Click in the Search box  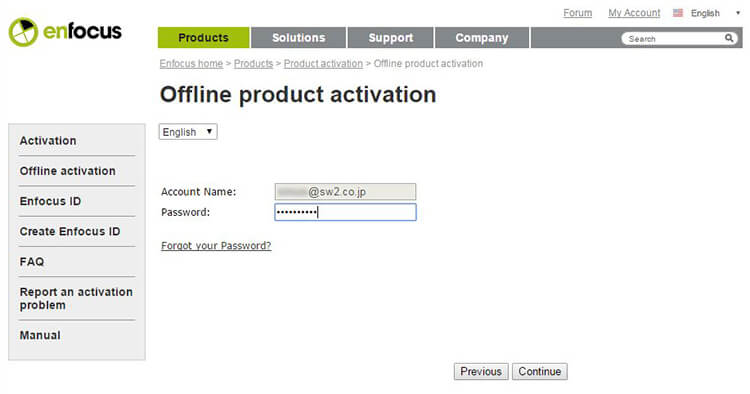[x=673, y=39]
